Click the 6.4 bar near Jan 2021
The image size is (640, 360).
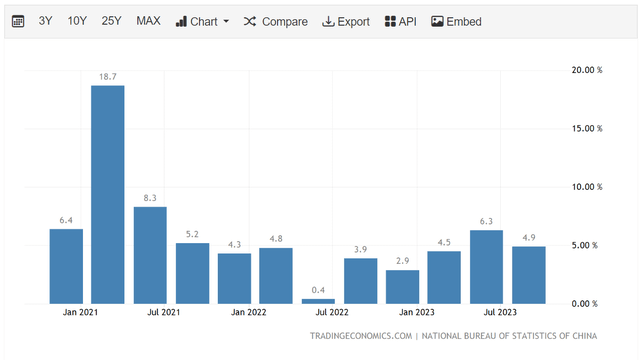click(66, 266)
